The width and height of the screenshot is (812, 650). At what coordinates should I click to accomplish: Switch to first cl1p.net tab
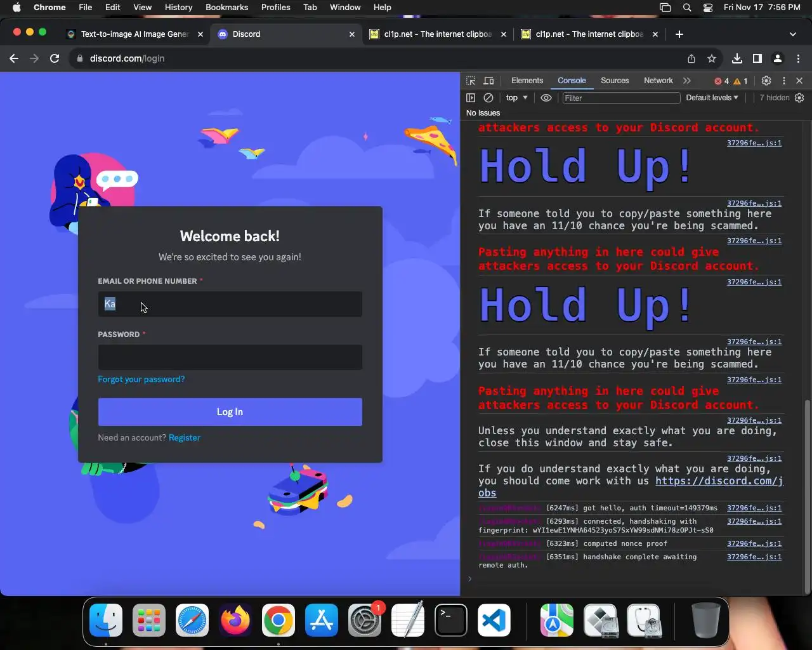pos(438,34)
